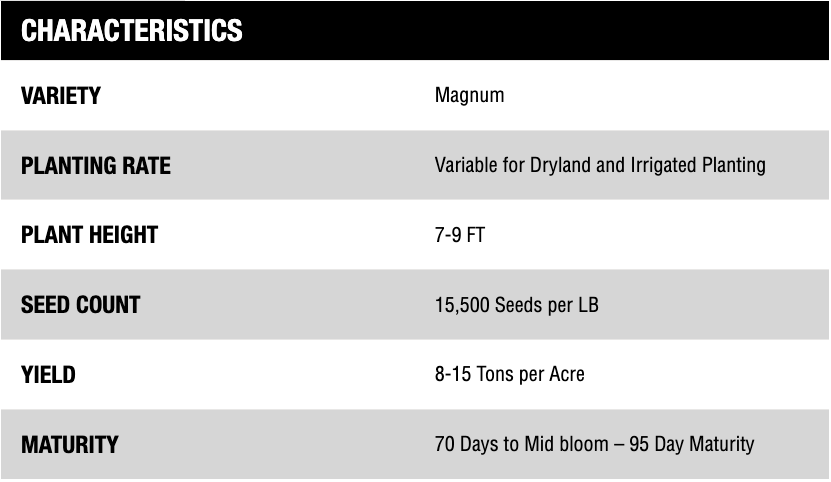Select the YIELD row label
The height and width of the screenshot is (482, 831).
tap(48, 375)
